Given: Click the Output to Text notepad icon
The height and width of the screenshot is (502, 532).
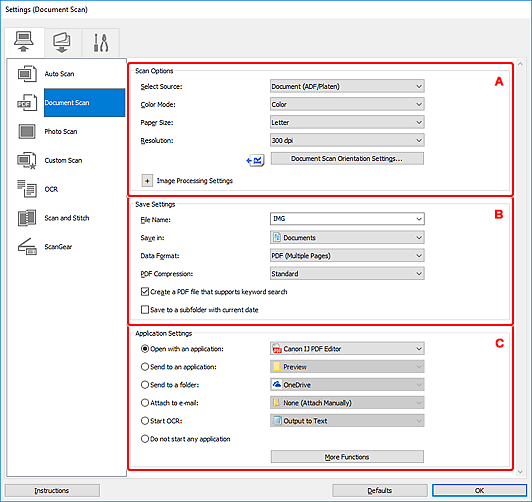Looking at the screenshot, I should 277,421.
